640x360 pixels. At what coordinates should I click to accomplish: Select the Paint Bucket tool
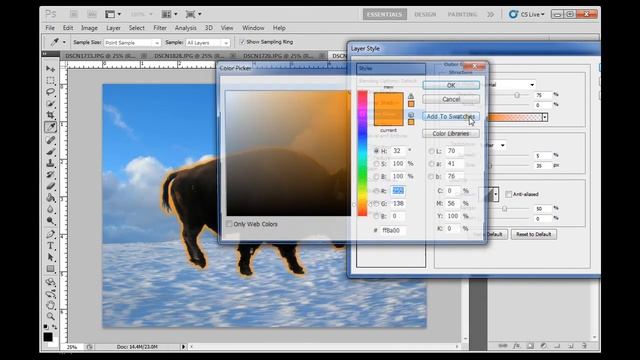[x=51, y=198]
